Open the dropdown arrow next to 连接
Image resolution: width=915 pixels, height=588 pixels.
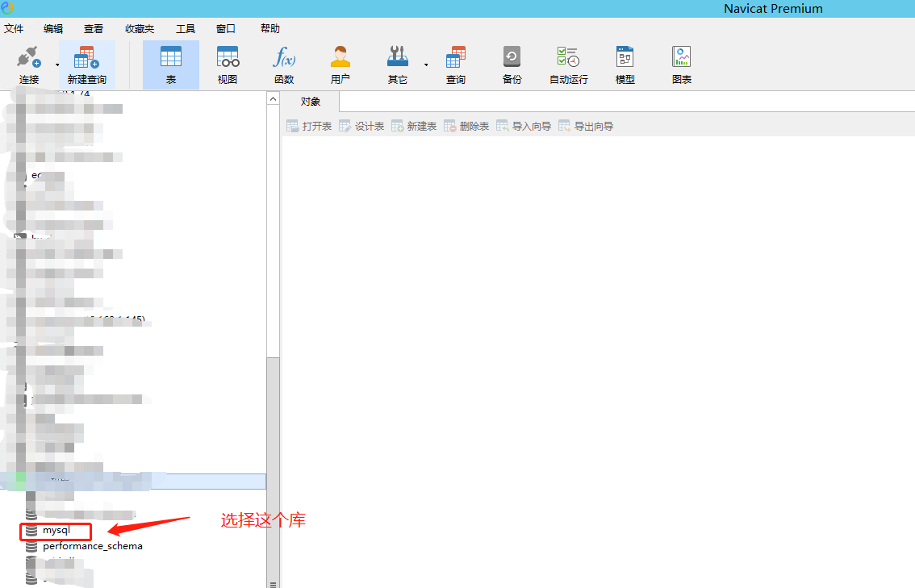point(57,65)
